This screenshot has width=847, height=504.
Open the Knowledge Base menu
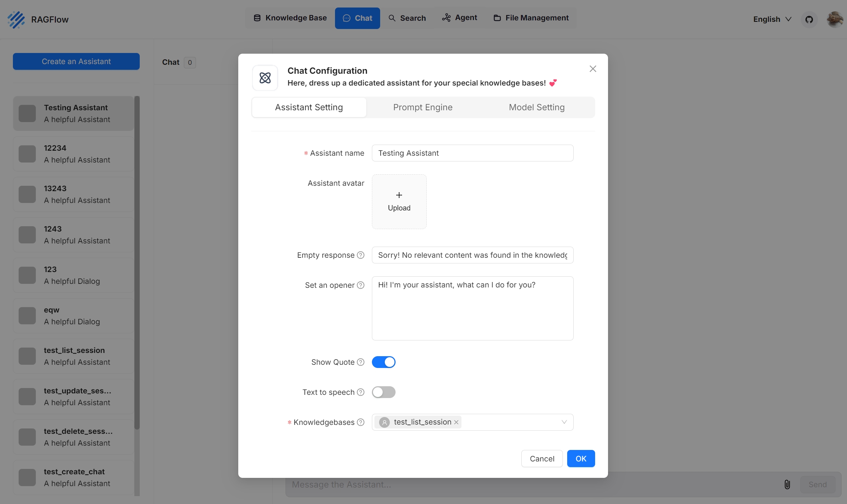click(290, 18)
